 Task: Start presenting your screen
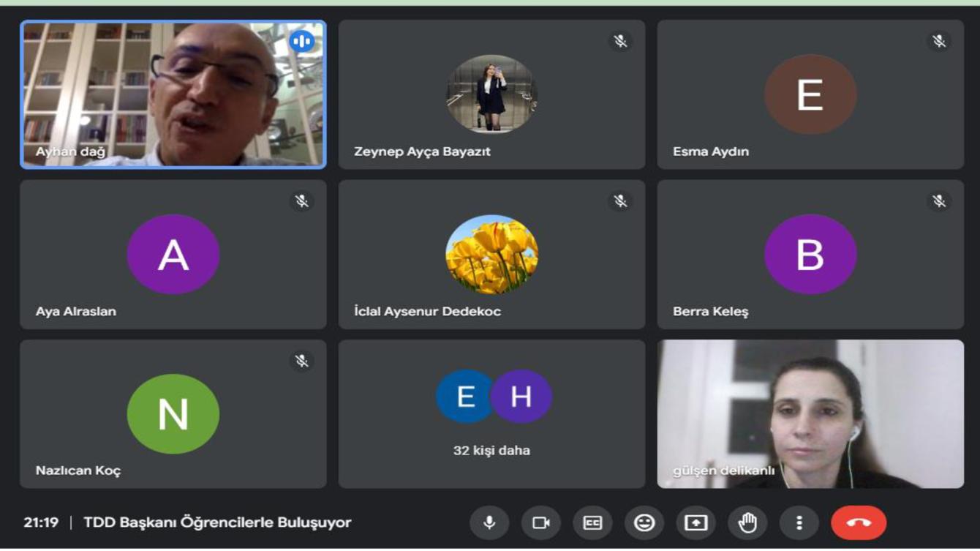point(696,522)
